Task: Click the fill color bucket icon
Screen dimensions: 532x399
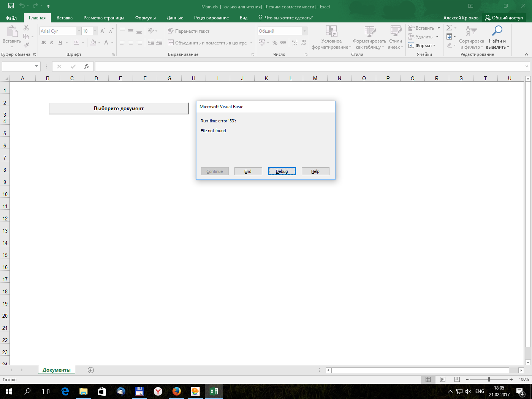Action: [x=93, y=43]
